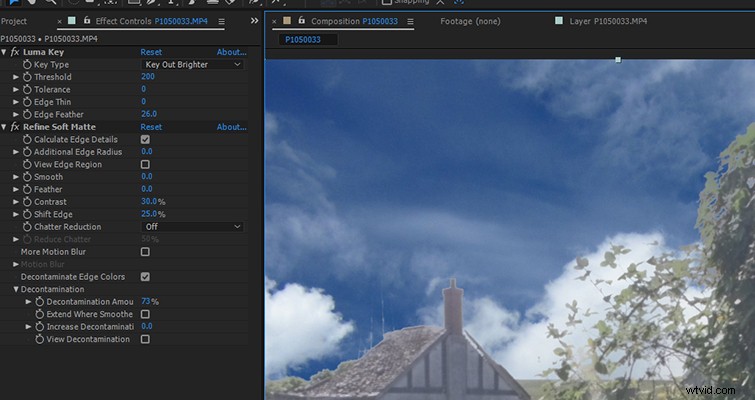Screen dimensions: 755x400
Task: Switch to the Footage (none) tab
Action: (x=470, y=21)
